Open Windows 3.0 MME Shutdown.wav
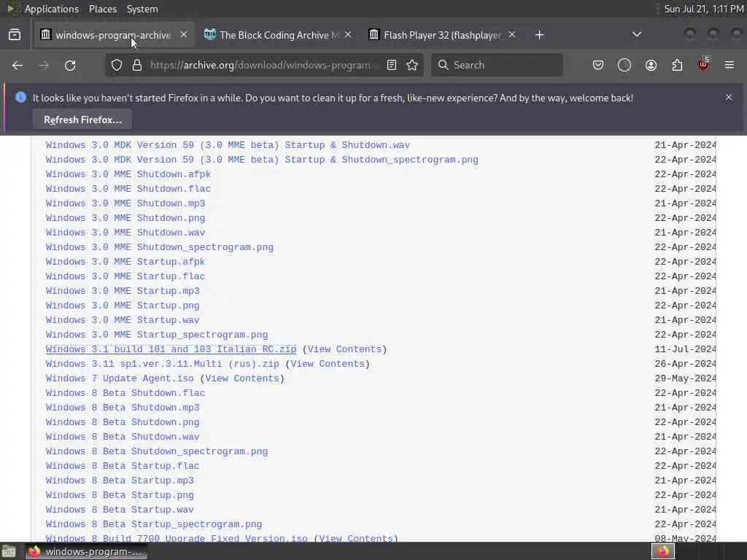This screenshot has height=560, width=747. pos(125,233)
